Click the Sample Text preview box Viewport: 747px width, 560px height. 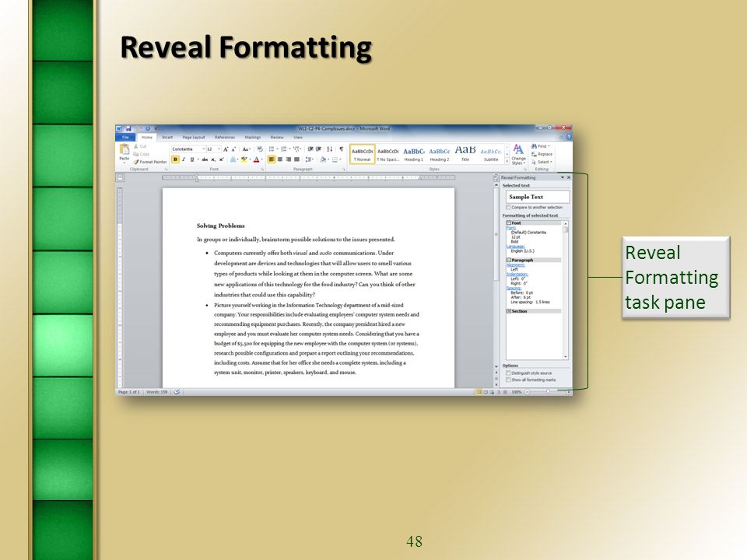[x=538, y=197]
